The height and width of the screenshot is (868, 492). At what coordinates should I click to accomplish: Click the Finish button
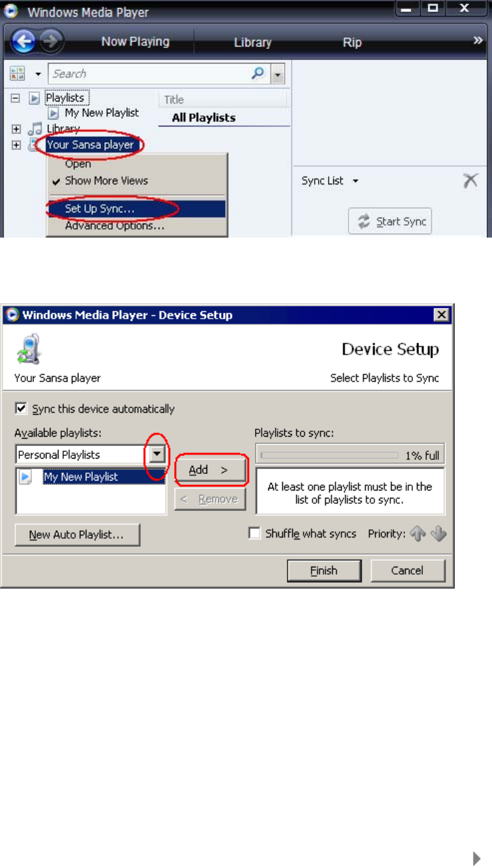(x=324, y=571)
